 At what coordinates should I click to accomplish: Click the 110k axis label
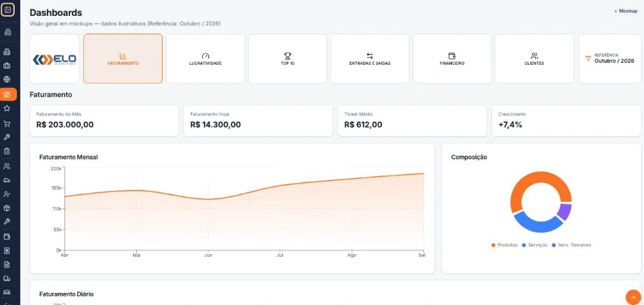[x=57, y=208]
